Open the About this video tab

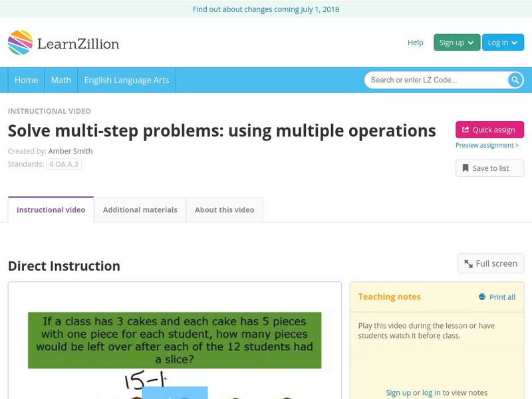[224, 209]
